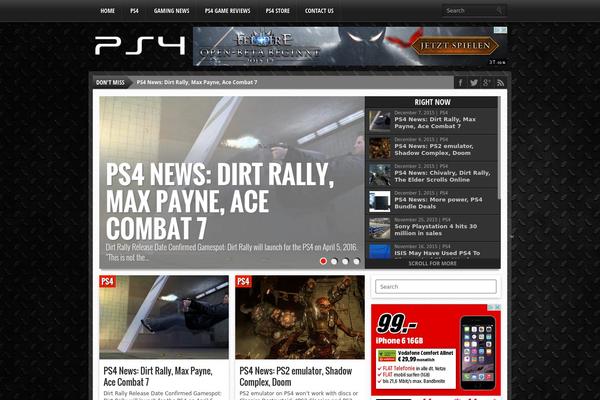600x400 pixels.
Task: Select the fourth slider dot
Action: 356,261
